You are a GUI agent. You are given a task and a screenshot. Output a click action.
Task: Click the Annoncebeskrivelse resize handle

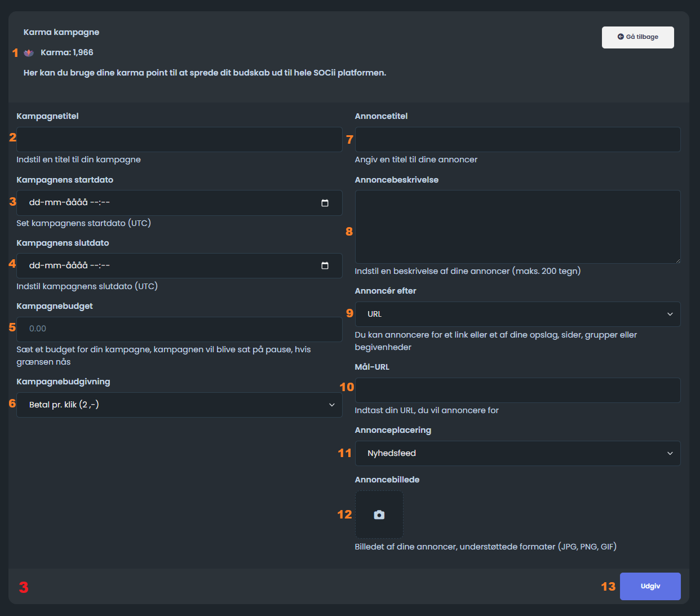tap(677, 260)
